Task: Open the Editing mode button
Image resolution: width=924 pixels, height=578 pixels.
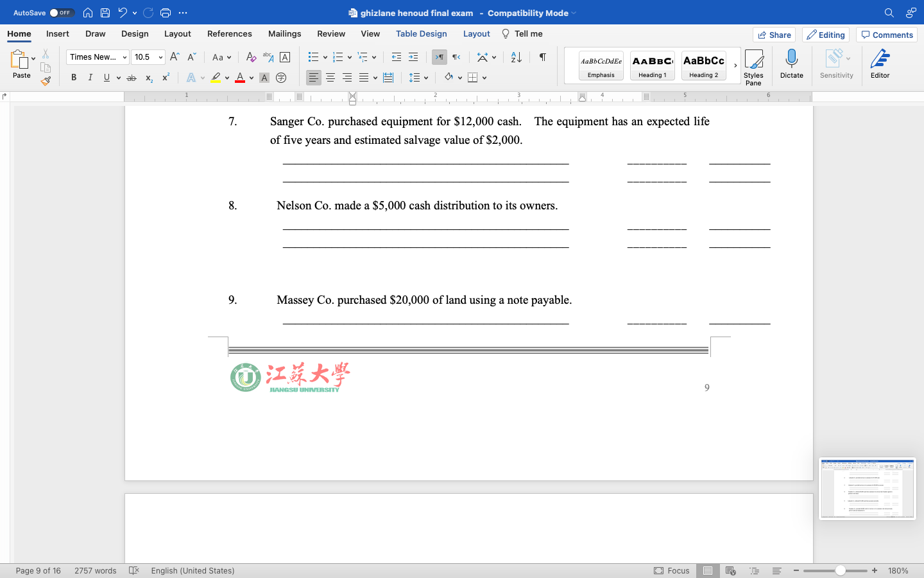Action: 826,35
